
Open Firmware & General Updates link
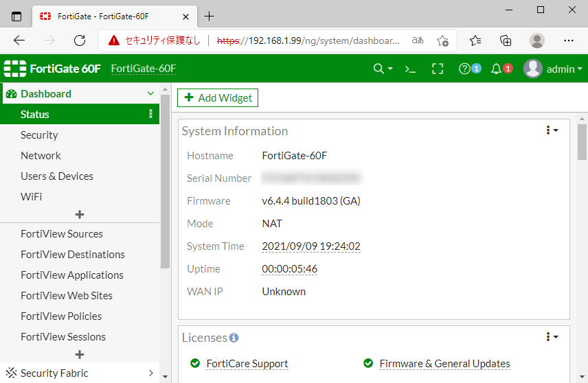pyautogui.click(x=444, y=364)
